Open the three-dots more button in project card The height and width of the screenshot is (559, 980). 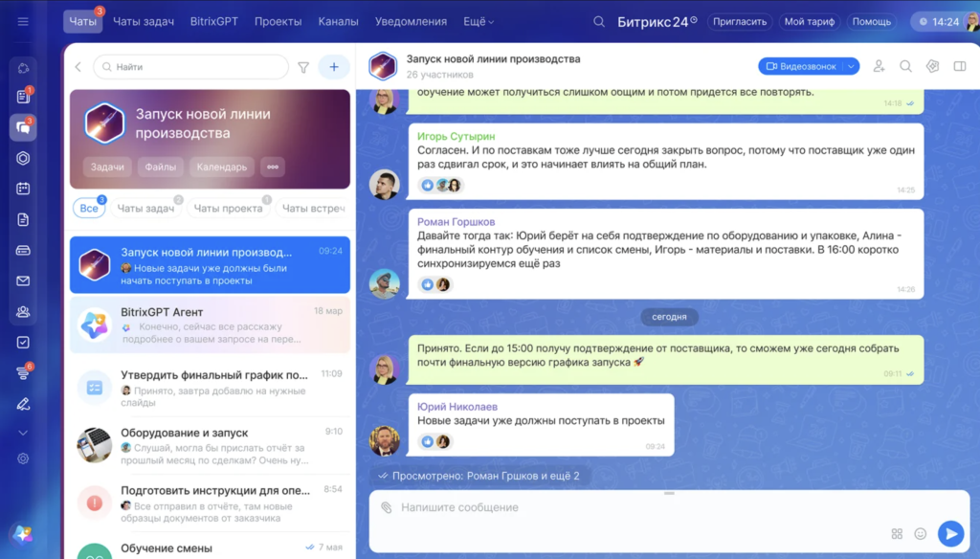click(x=273, y=167)
